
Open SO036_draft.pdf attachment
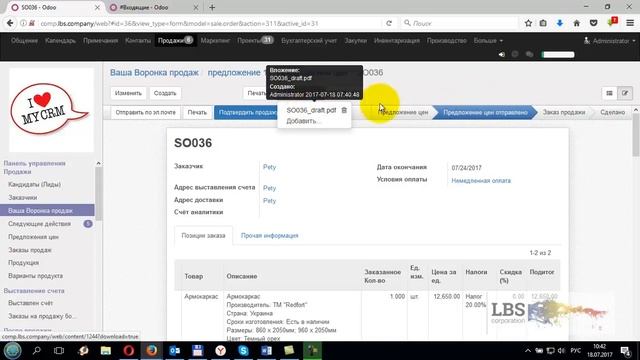(311, 110)
